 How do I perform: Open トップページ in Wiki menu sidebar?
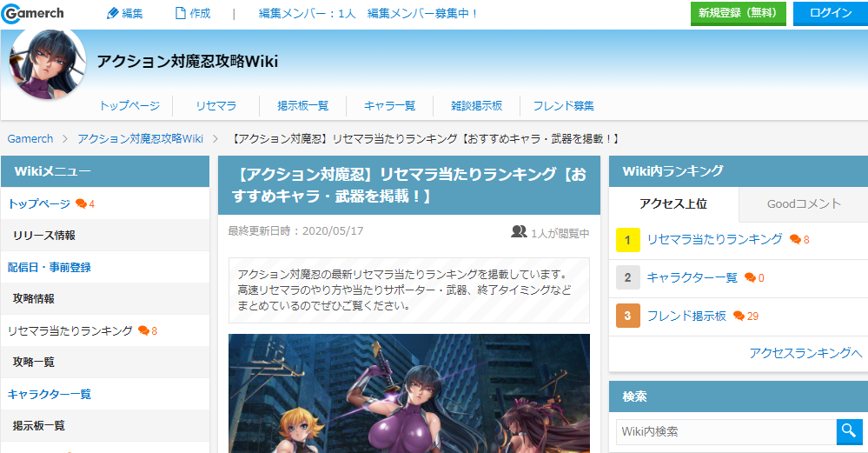click(x=39, y=203)
